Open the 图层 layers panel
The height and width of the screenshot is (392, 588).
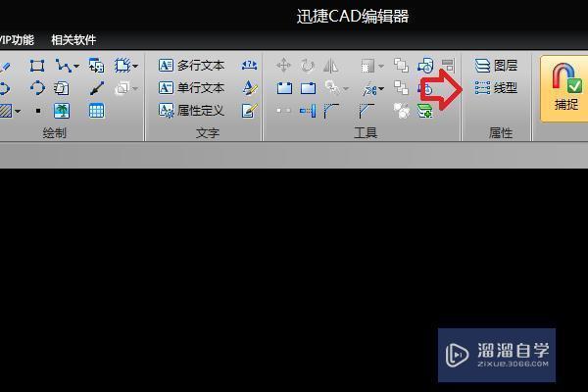click(x=496, y=66)
